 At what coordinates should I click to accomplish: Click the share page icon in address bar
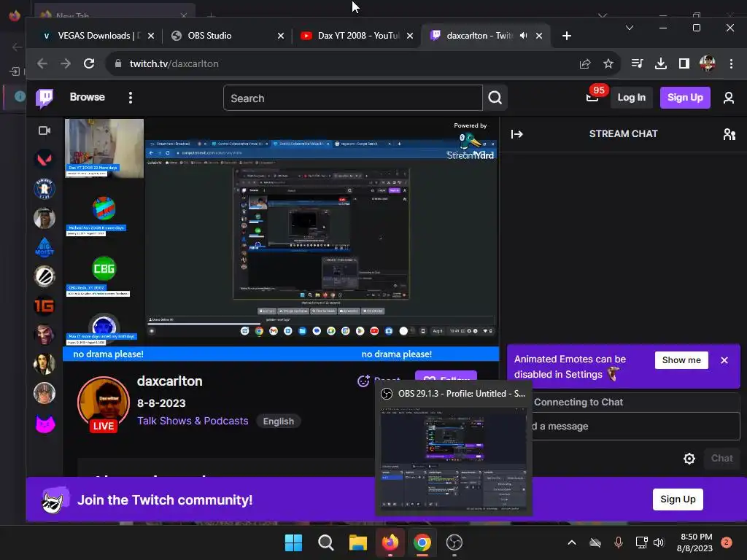pyautogui.click(x=585, y=63)
